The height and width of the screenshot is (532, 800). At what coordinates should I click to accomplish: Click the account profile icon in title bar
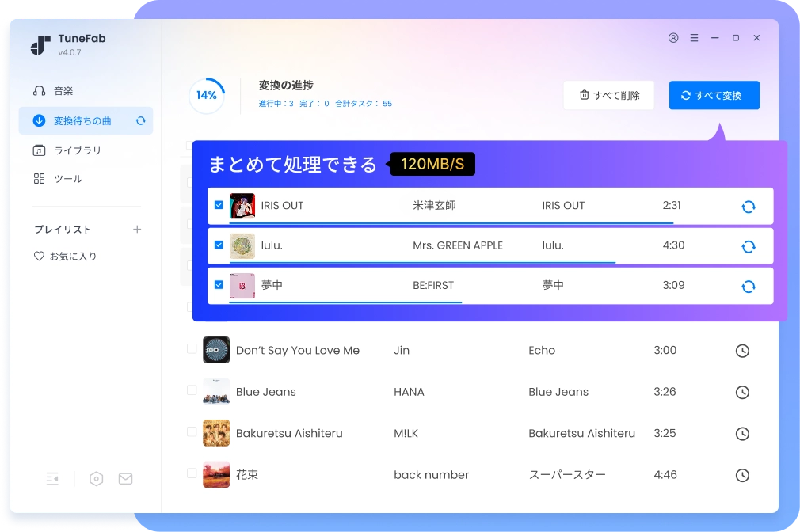(x=673, y=38)
